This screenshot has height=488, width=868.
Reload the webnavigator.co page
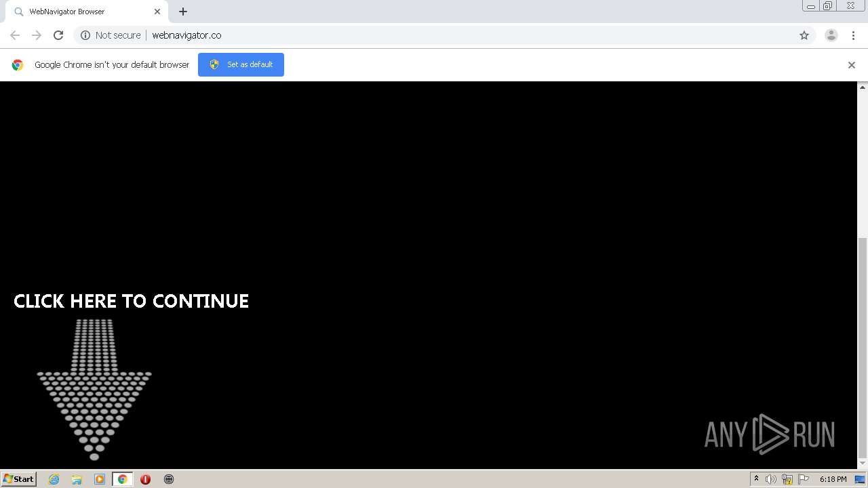[x=58, y=35]
